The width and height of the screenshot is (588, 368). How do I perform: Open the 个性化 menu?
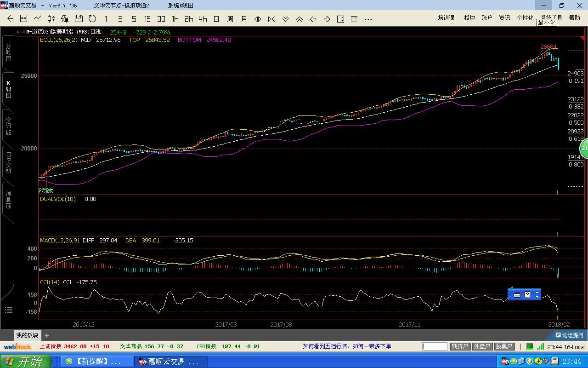pos(525,17)
